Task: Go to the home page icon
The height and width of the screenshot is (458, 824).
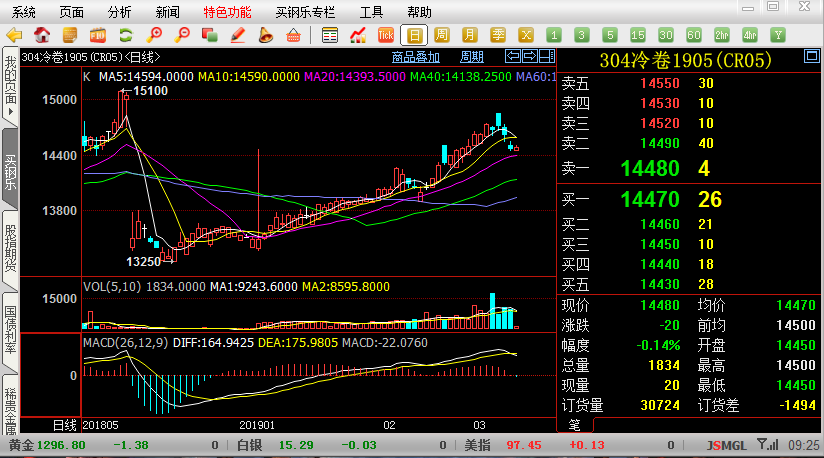Action: (42, 35)
